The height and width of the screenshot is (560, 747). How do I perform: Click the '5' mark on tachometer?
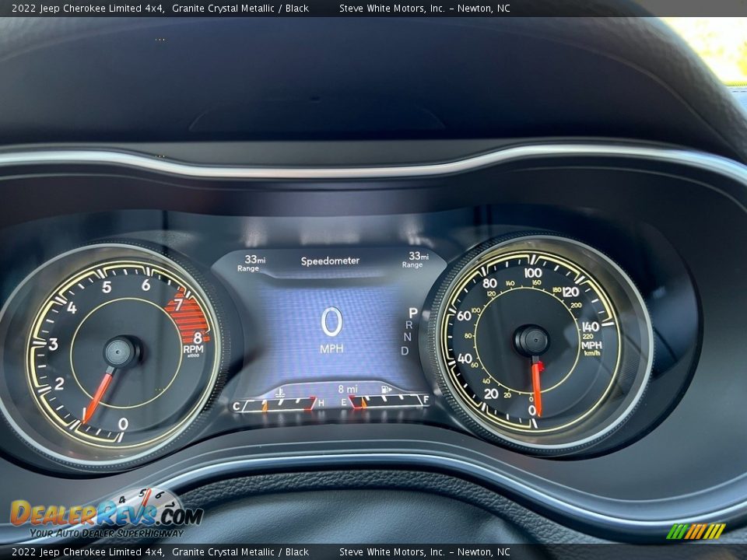tap(107, 287)
